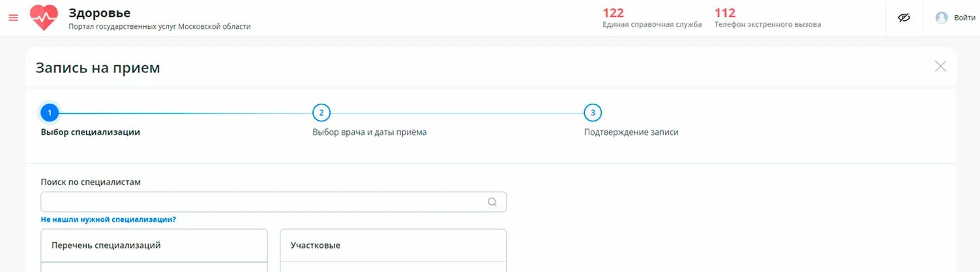Select step 1 circle Выбор специализации
This screenshot has width=980, height=272.
[50, 113]
